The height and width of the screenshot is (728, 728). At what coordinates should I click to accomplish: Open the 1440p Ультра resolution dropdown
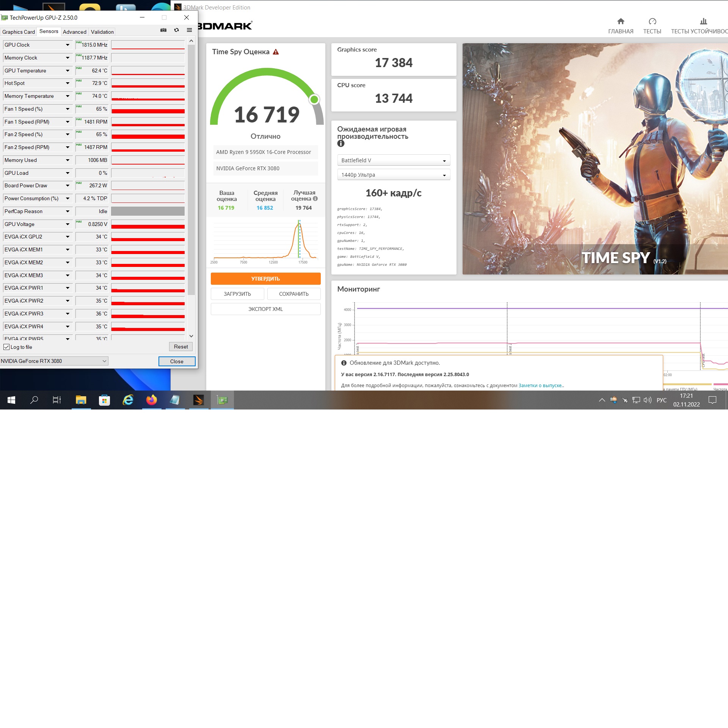[x=393, y=175]
